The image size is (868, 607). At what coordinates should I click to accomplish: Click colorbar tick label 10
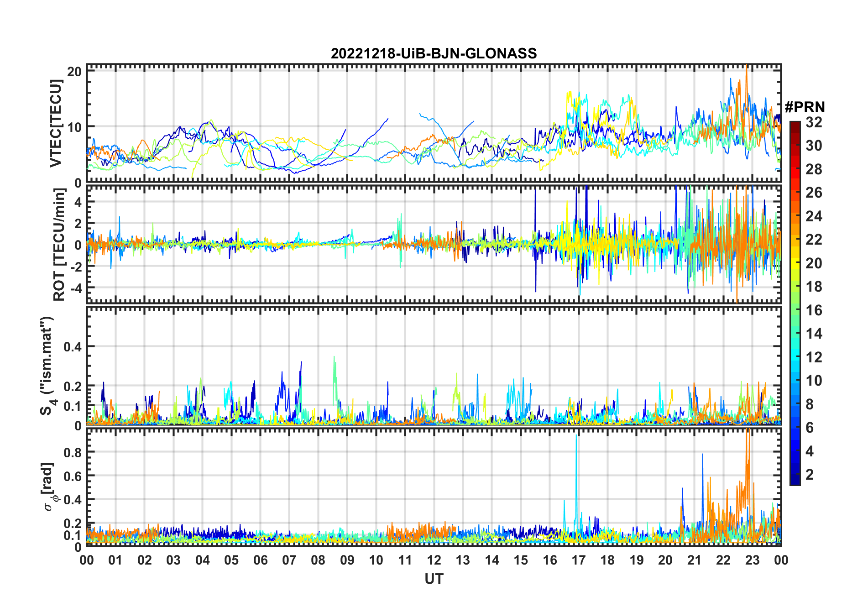(814, 381)
